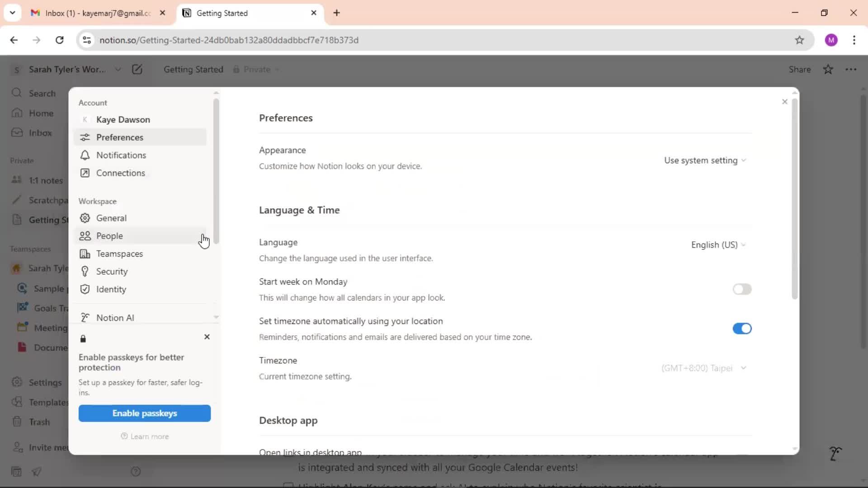Click the browser reload button
Screen dimensions: 868x488
point(59,40)
